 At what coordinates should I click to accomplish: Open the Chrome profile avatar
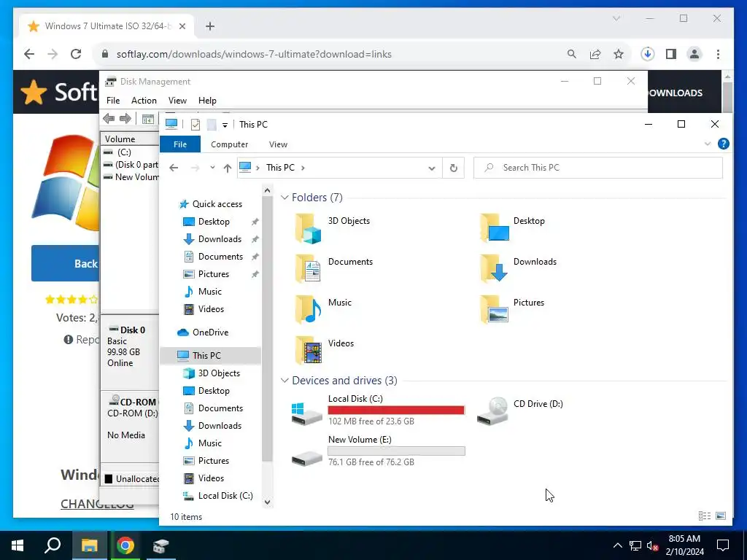tap(694, 54)
